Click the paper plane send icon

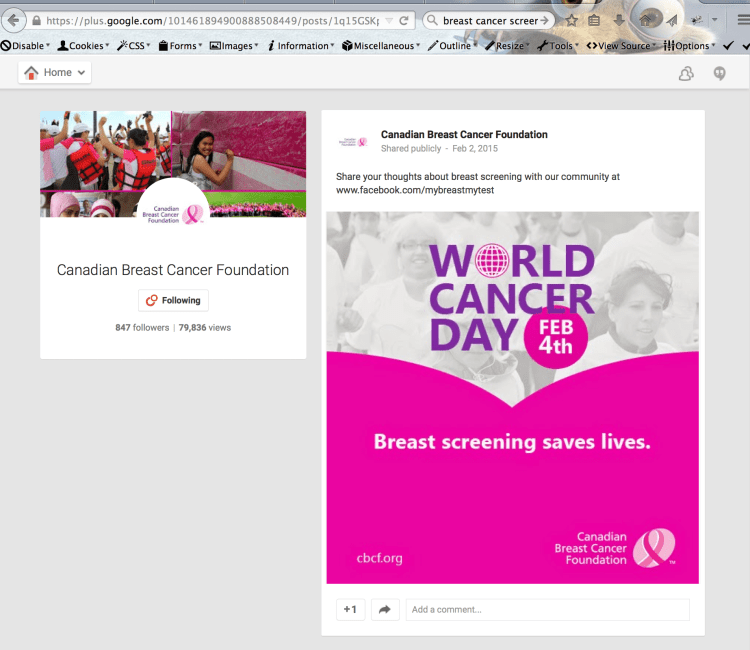pos(672,21)
